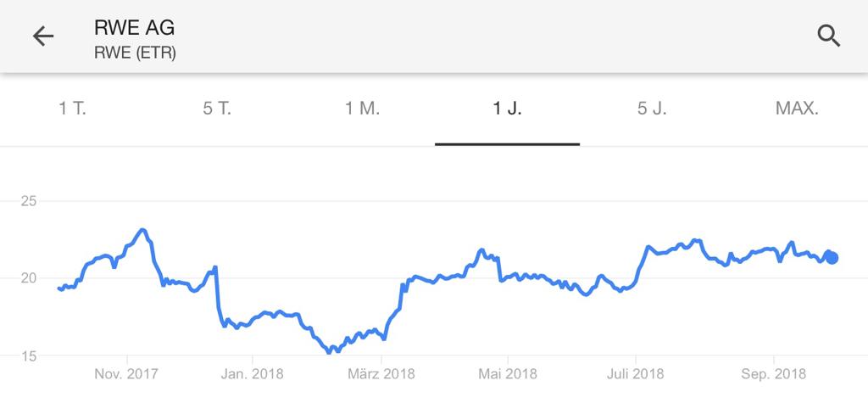Image resolution: width=868 pixels, height=403 pixels.
Task: Click the Nov. 2017 date axis label
Action: coord(126,374)
